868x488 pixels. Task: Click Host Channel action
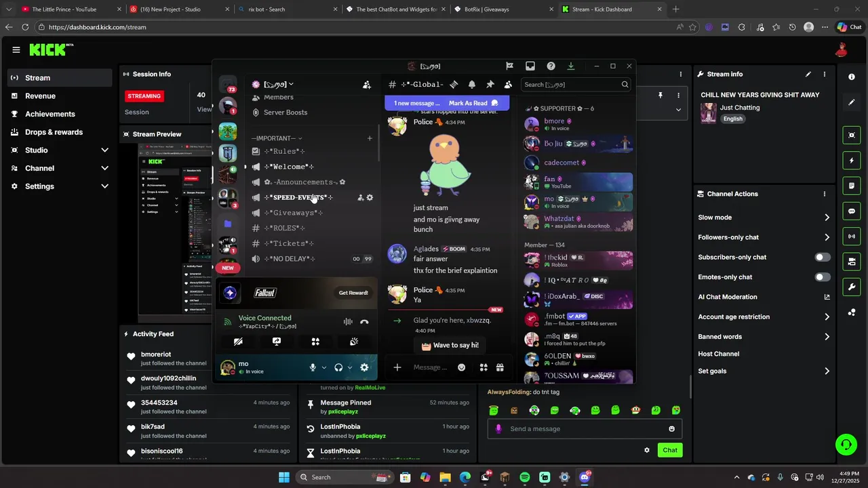(x=719, y=354)
